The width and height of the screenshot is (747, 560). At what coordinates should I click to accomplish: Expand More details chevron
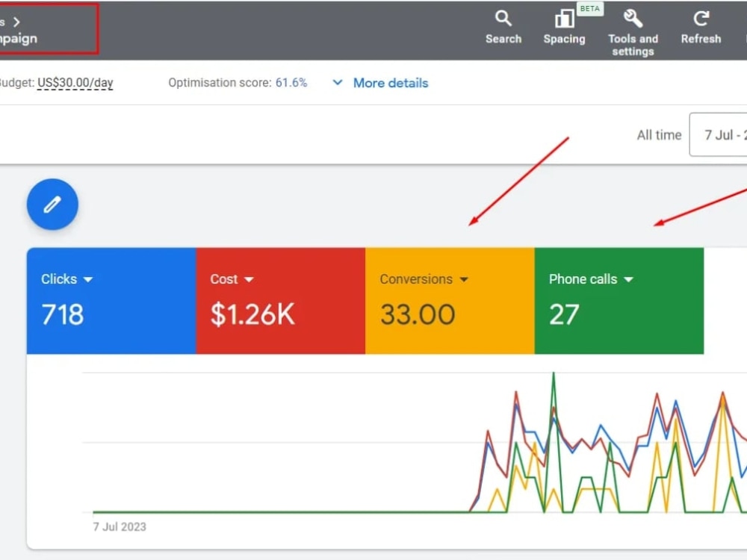338,82
